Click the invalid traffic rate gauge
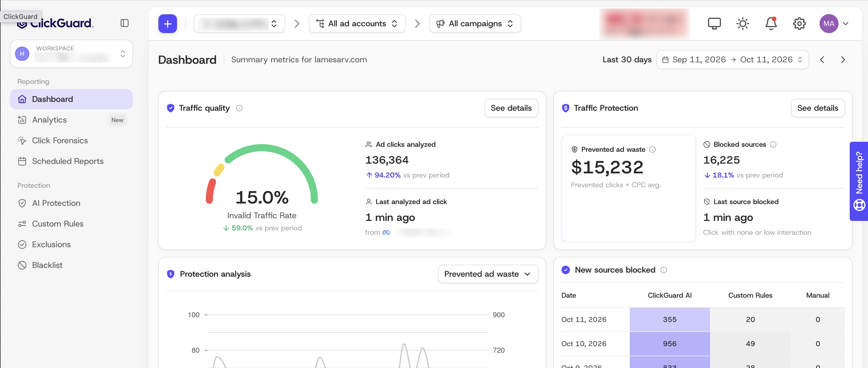Screen dimensions: 868x368 click(262, 174)
